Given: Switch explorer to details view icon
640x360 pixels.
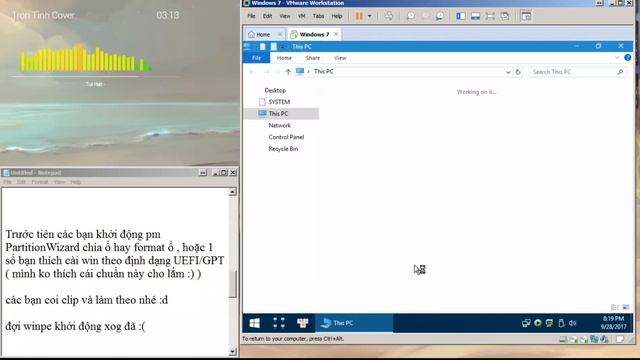Looking at the screenshot, I should tap(614, 307).
